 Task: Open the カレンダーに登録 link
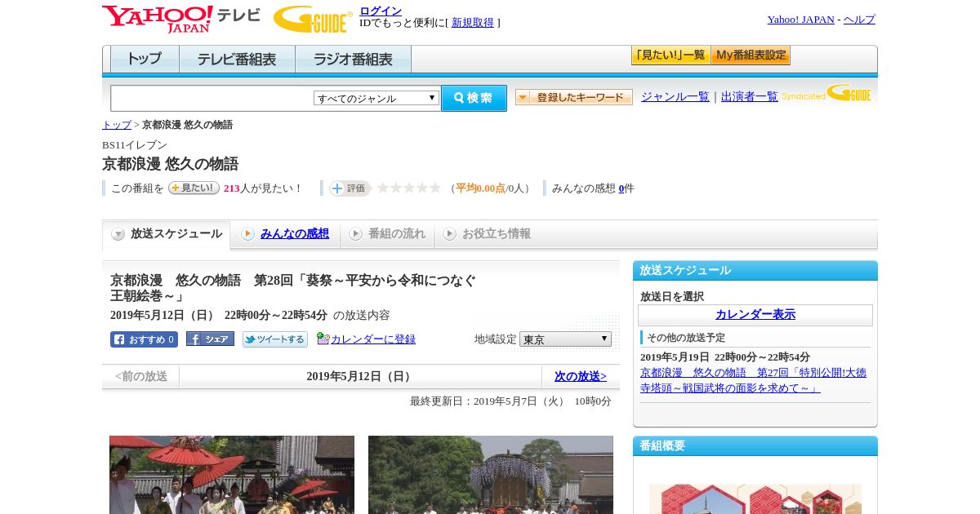(x=373, y=339)
